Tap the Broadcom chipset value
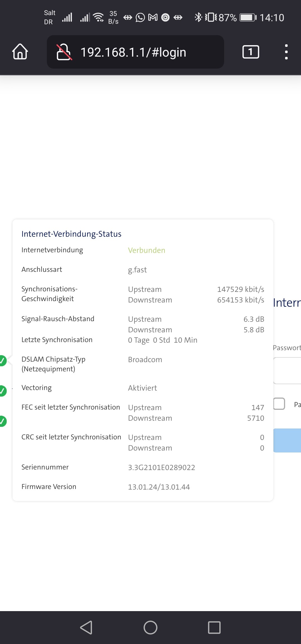This screenshot has width=301, height=644. coord(145,360)
